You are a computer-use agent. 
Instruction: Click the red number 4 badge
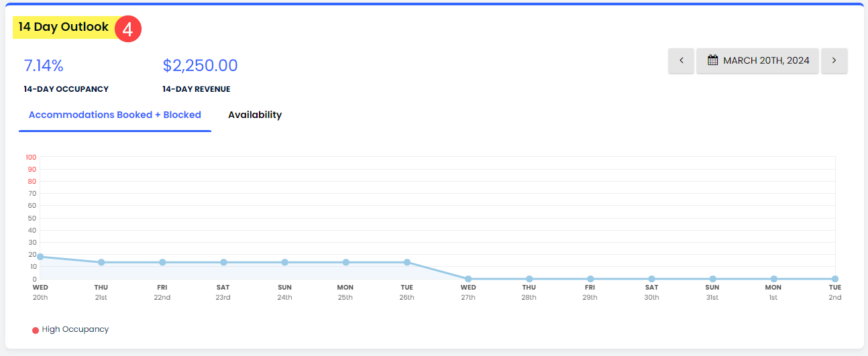[x=128, y=29]
